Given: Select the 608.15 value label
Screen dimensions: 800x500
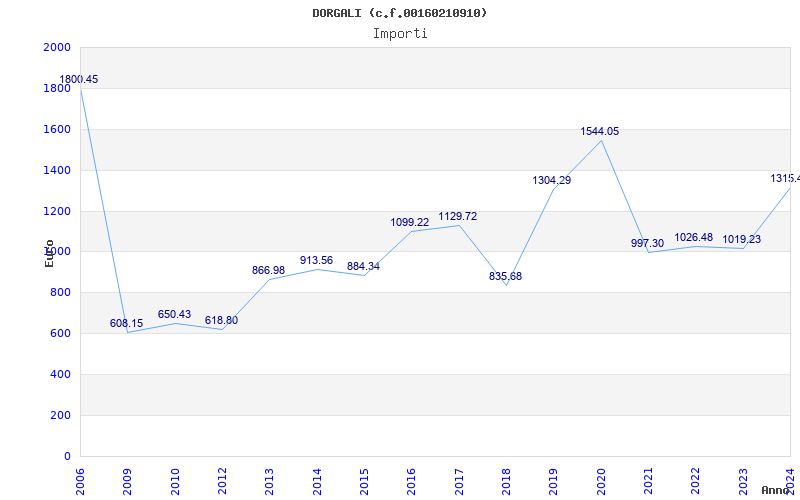Looking at the screenshot, I should pyautogui.click(x=127, y=323).
